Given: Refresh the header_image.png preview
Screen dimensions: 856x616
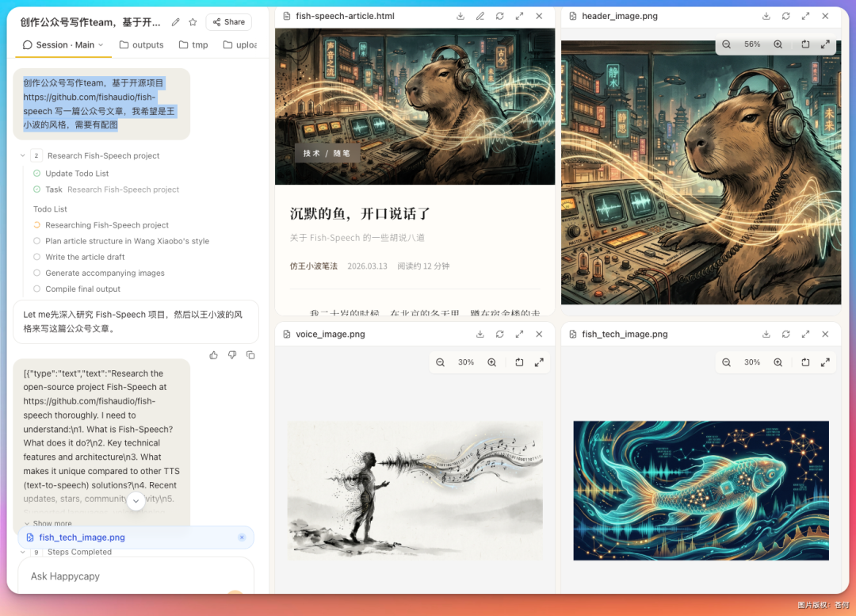Looking at the screenshot, I should pos(785,15).
